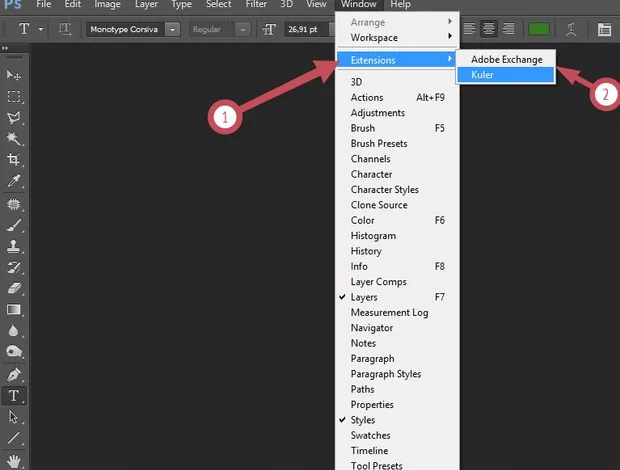
Task: Right align text
Action: pyautogui.click(x=508, y=29)
